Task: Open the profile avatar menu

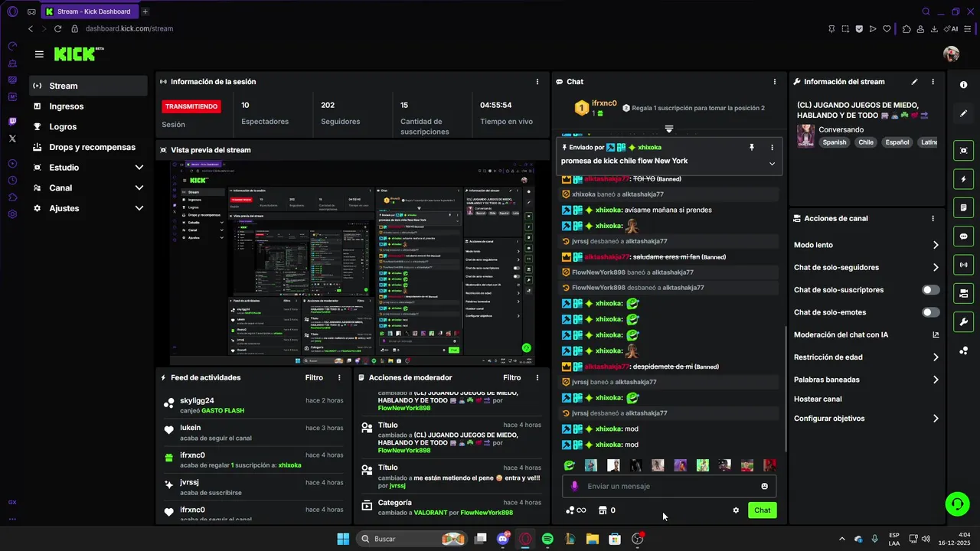Action: [x=951, y=54]
